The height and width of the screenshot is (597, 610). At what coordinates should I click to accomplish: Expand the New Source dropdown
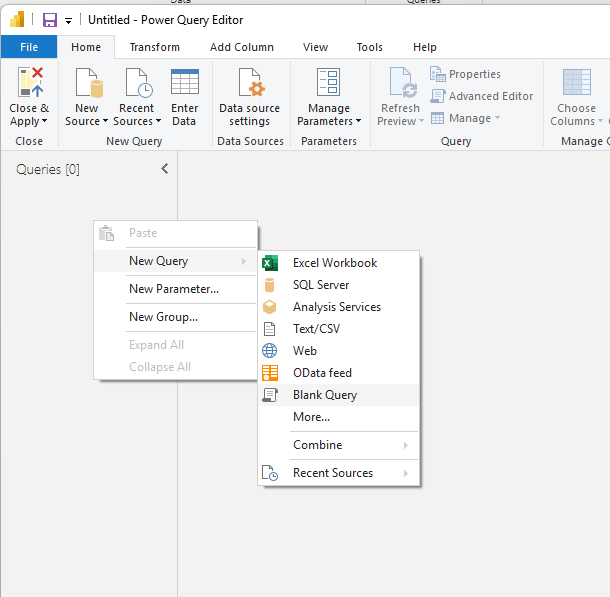[x=87, y=121]
